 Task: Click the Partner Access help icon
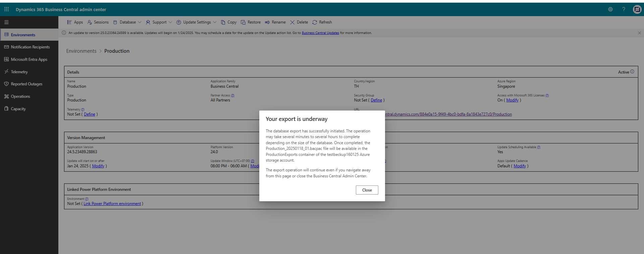233,95
